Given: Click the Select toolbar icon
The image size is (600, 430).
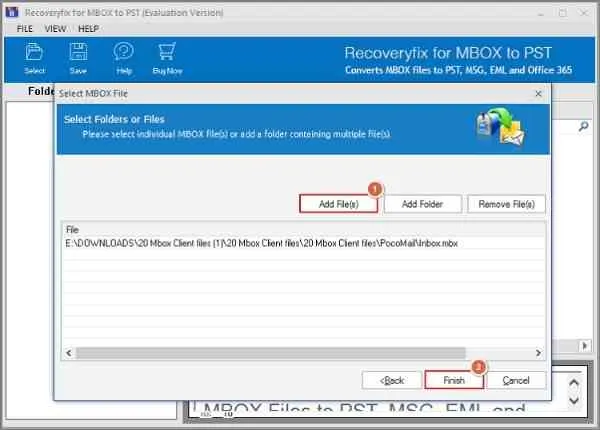Looking at the screenshot, I should tap(34, 59).
